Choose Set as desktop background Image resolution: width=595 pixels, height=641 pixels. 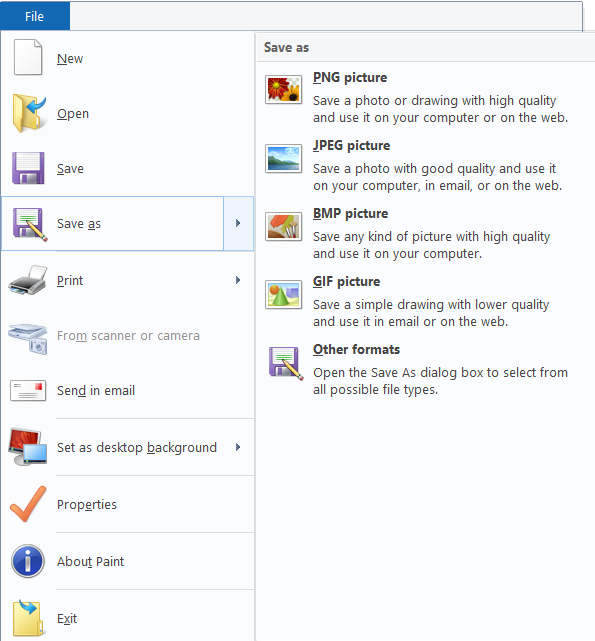pyautogui.click(x=127, y=447)
